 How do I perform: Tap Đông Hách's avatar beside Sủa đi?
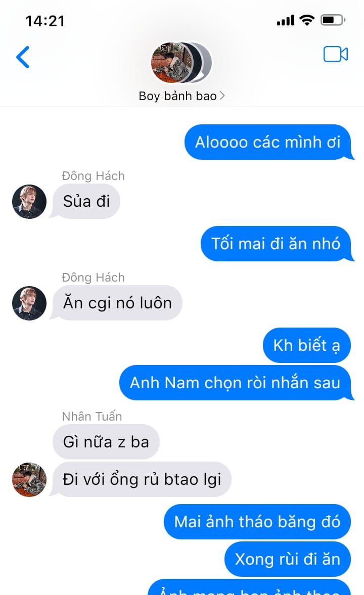(x=29, y=202)
